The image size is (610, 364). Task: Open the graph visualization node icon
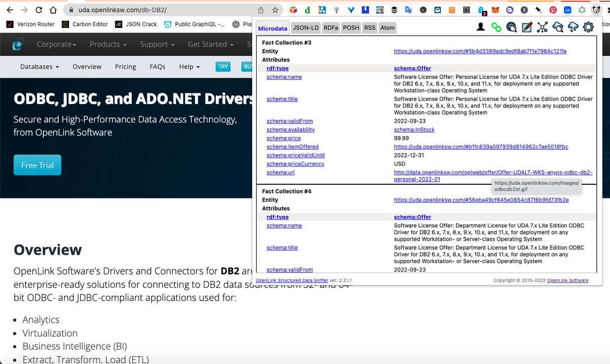[x=542, y=27]
